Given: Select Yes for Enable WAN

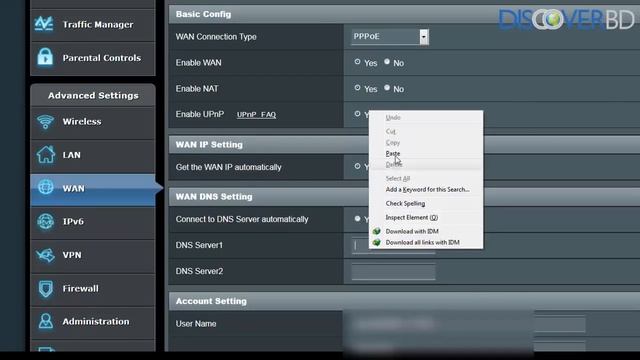Looking at the screenshot, I should tap(358, 62).
